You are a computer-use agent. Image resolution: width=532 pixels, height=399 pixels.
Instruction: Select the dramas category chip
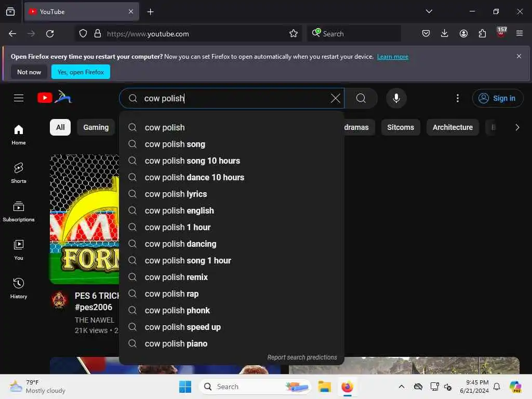click(x=359, y=127)
